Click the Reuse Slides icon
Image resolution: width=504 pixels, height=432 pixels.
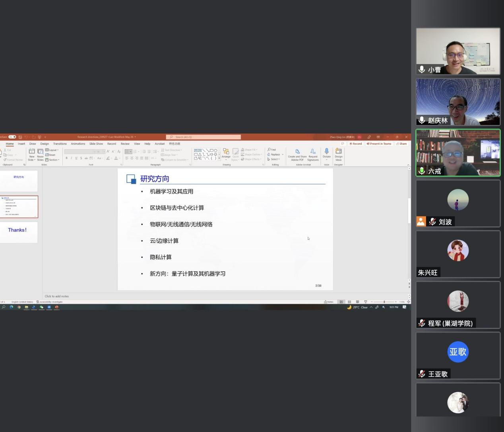[x=40, y=152]
